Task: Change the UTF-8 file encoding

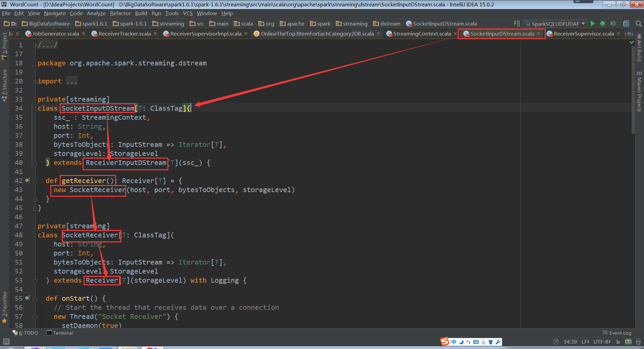Action: (602, 342)
